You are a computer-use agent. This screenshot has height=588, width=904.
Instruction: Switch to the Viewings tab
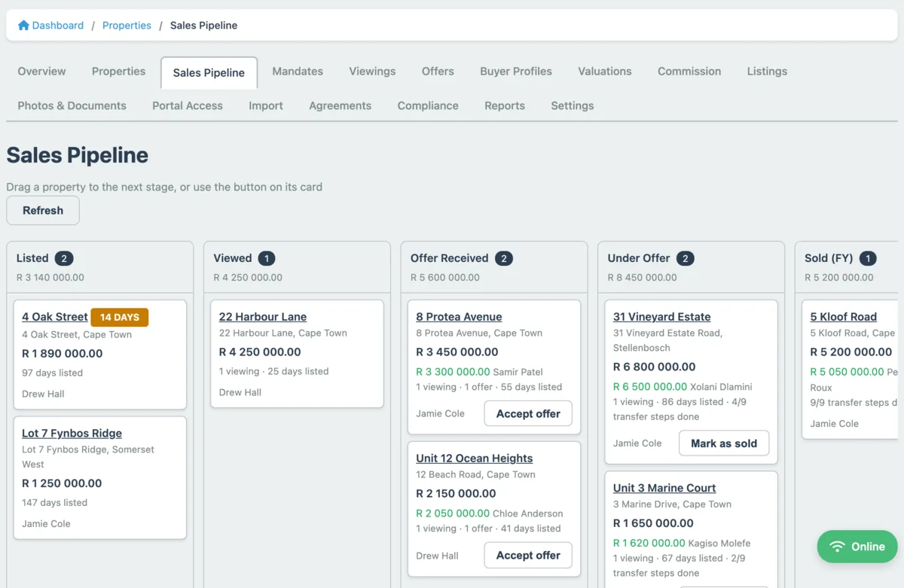click(372, 72)
